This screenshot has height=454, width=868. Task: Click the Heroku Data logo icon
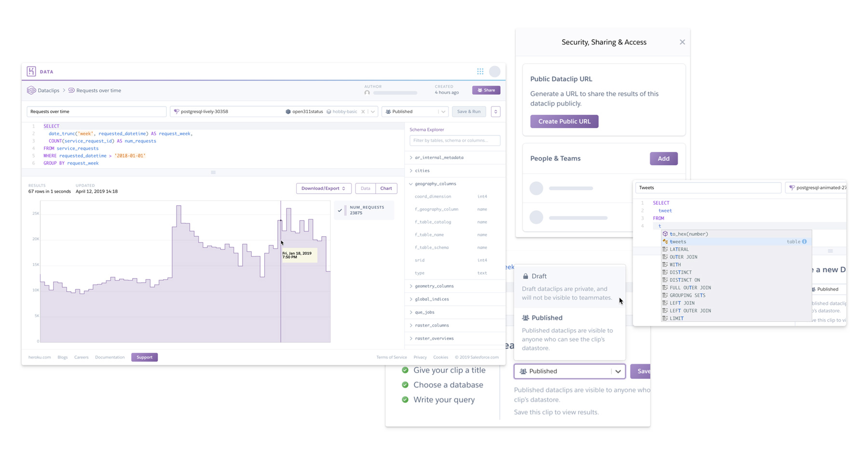[x=32, y=71]
